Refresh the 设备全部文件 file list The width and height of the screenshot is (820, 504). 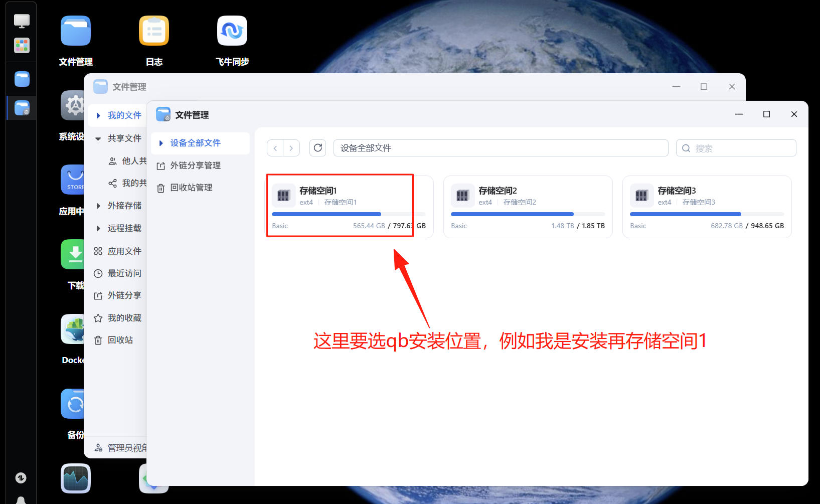317,148
